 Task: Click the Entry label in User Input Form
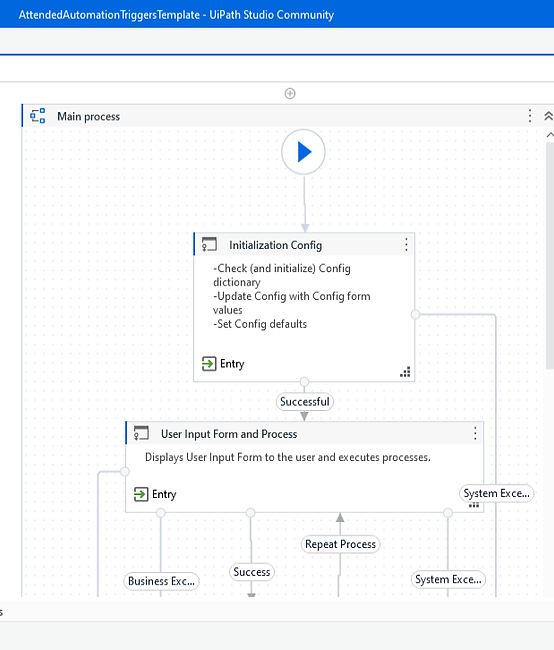164,495
